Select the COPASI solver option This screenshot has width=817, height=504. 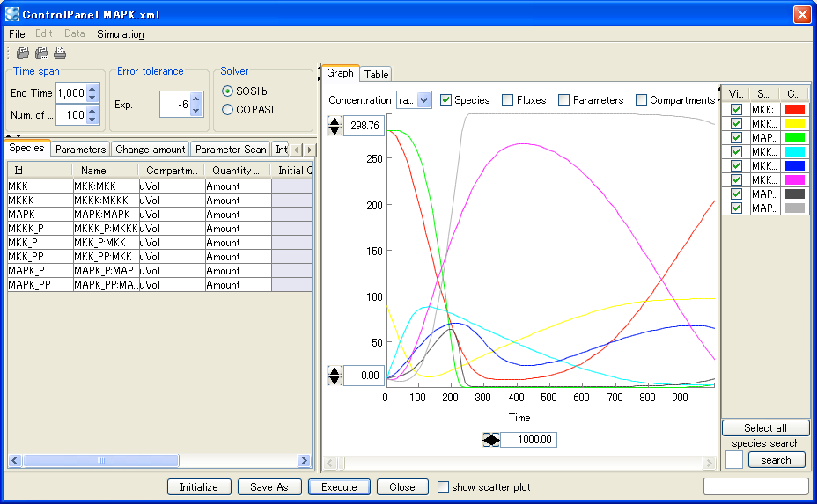[x=228, y=110]
